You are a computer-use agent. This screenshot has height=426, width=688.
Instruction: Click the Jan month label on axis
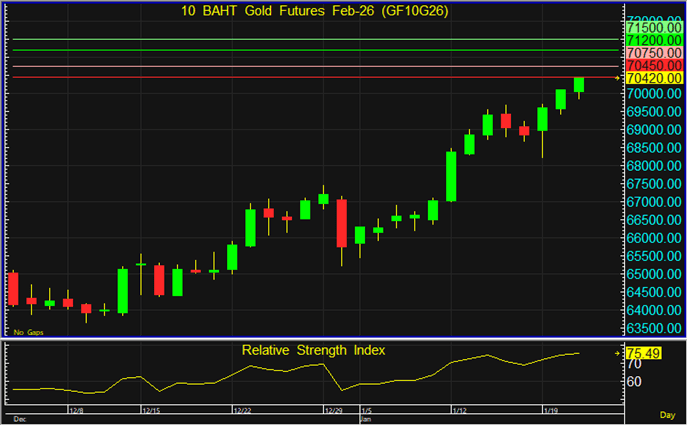[364, 419]
